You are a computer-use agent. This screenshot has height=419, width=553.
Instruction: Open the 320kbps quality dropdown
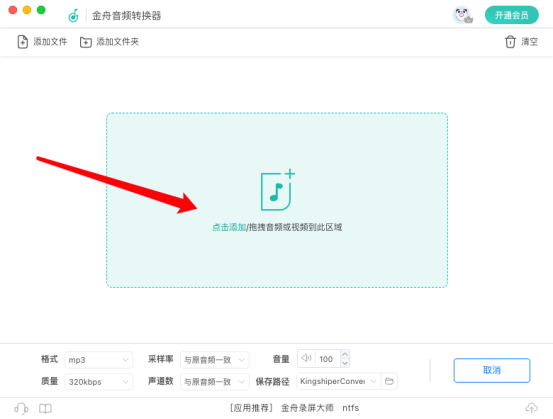click(x=98, y=382)
